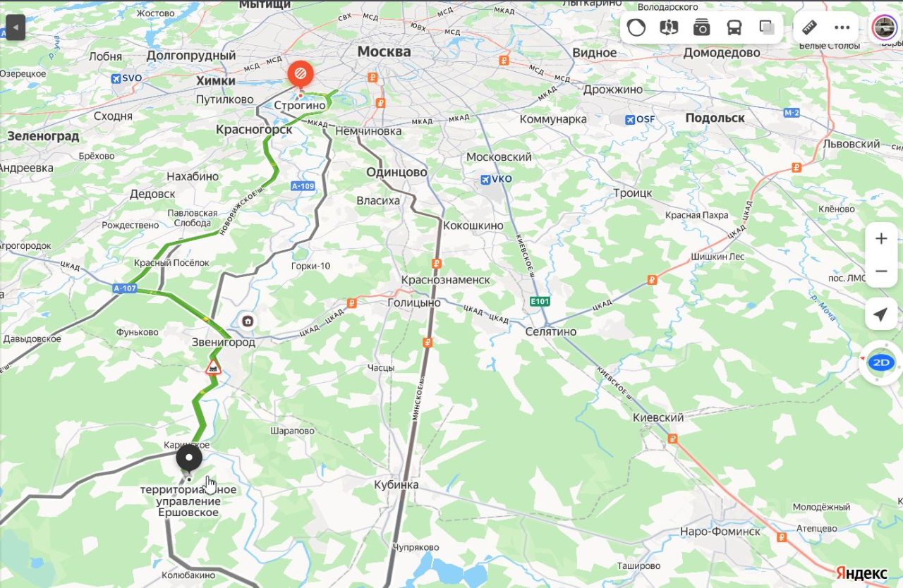Viewport: 903px width, 588px height.
Task: Select the ruler distance tool
Action: tap(809, 27)
